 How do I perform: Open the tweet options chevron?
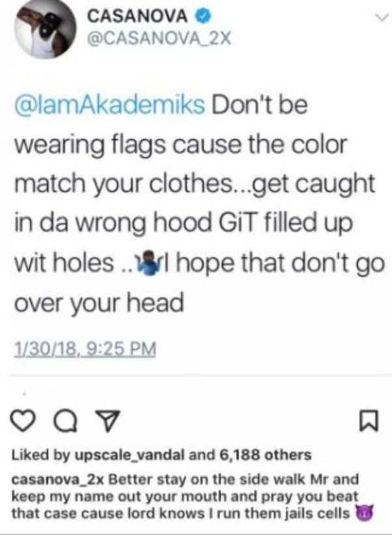point(382,17)
